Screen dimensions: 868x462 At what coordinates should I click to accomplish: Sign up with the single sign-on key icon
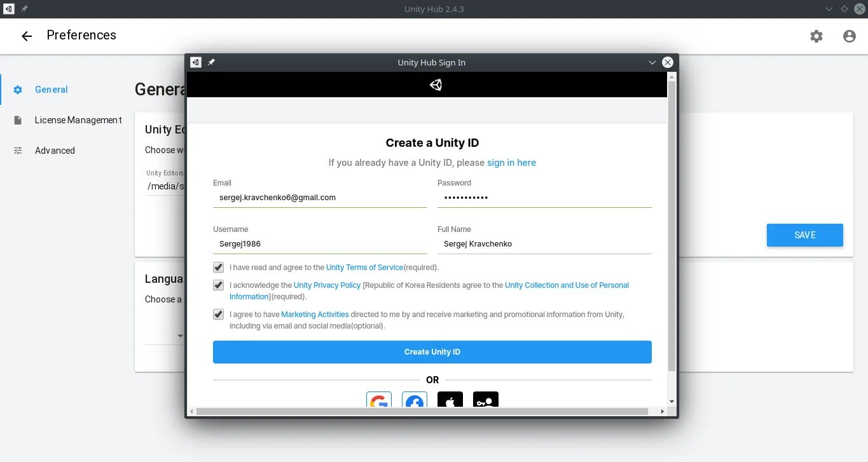[x=486, y=400]
